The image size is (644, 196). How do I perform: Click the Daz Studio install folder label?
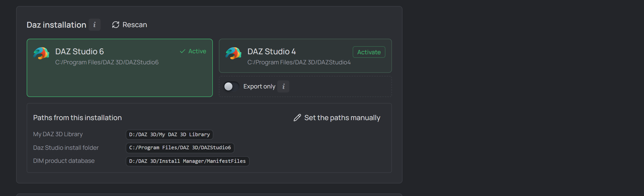(x=66, y=148)
